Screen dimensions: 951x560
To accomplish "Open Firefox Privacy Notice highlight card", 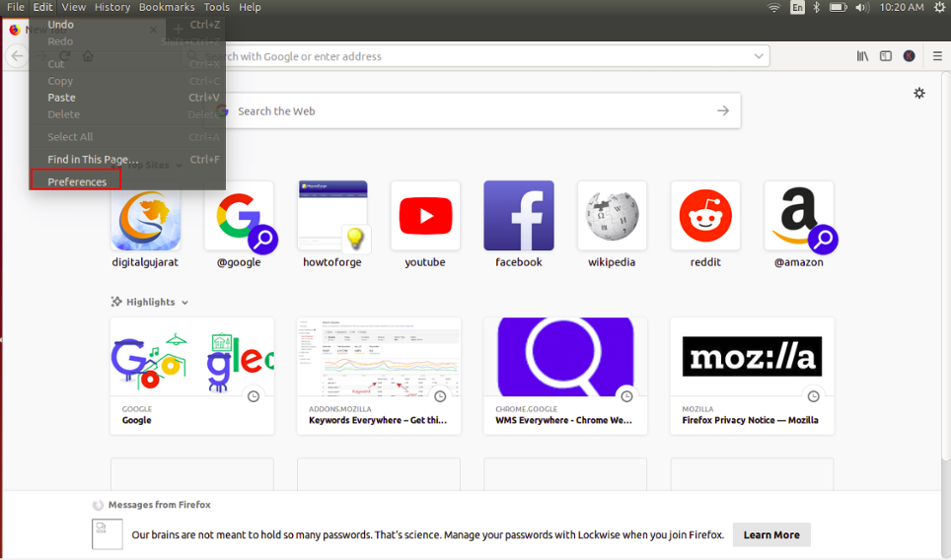I will [x=752, y=376].
